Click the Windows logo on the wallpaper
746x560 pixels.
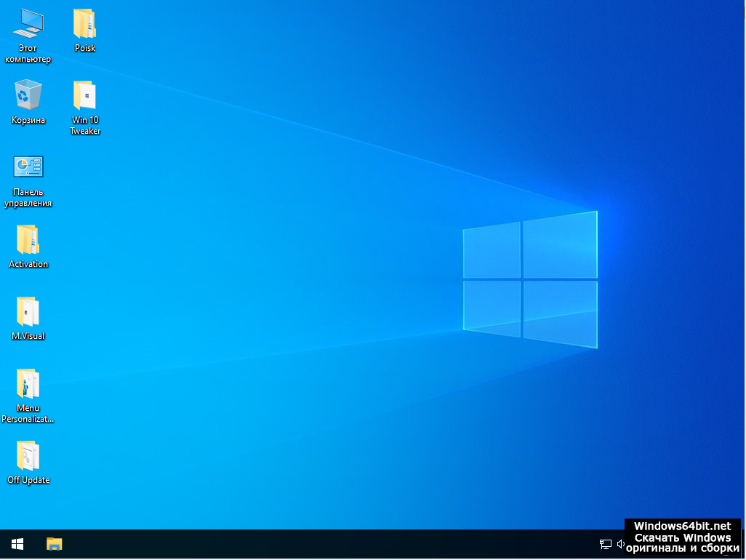[x=530, y=280]
